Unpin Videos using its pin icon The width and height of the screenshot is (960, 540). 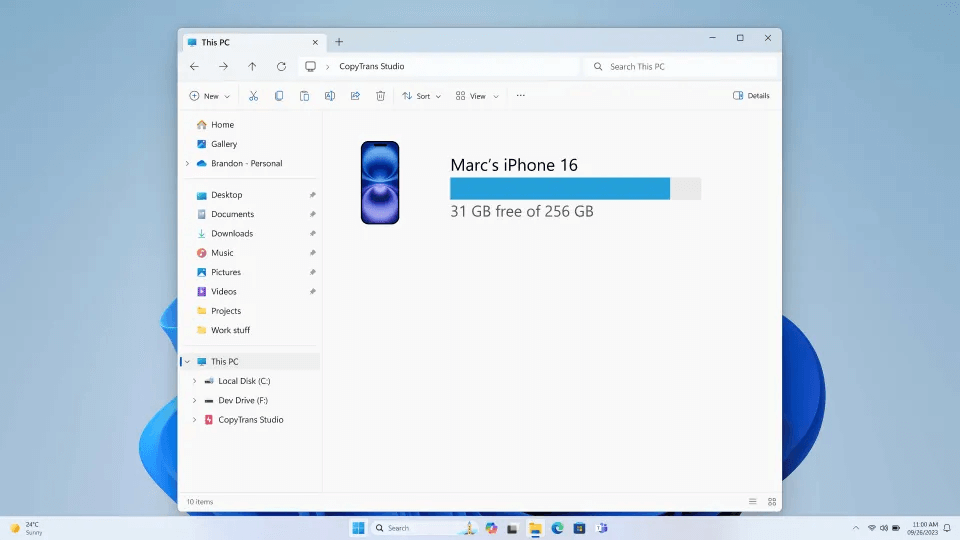coord(312,291)
